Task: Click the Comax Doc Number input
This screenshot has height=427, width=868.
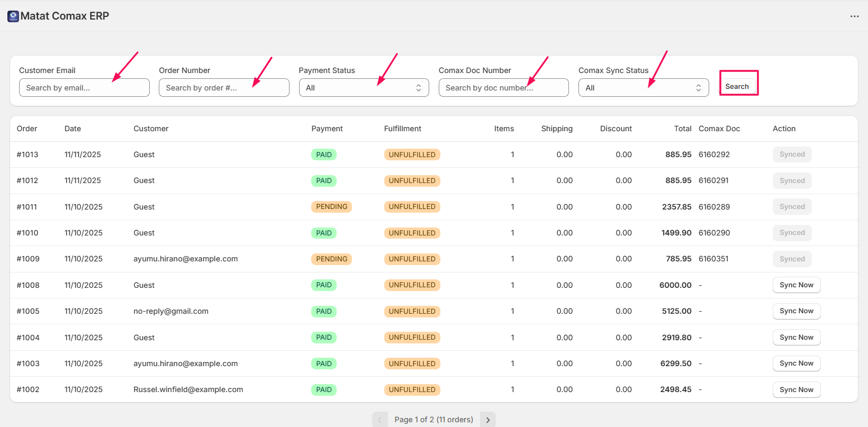Action: tap(503, 88)
